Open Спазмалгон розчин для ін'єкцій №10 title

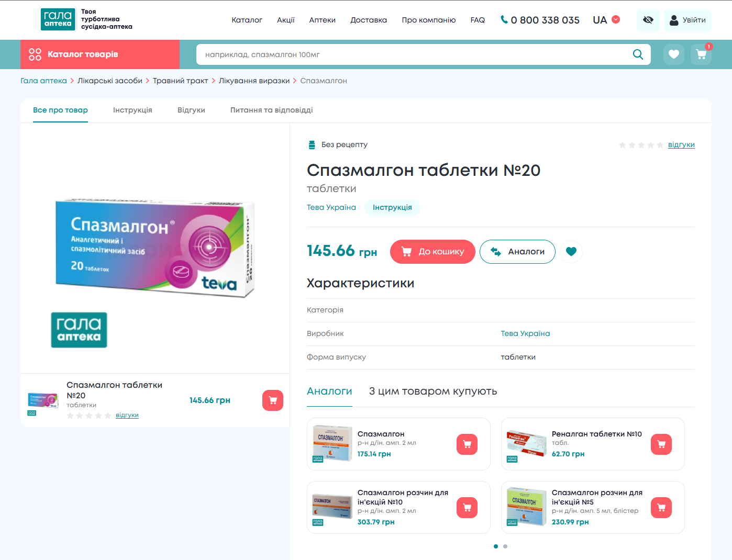403,497
